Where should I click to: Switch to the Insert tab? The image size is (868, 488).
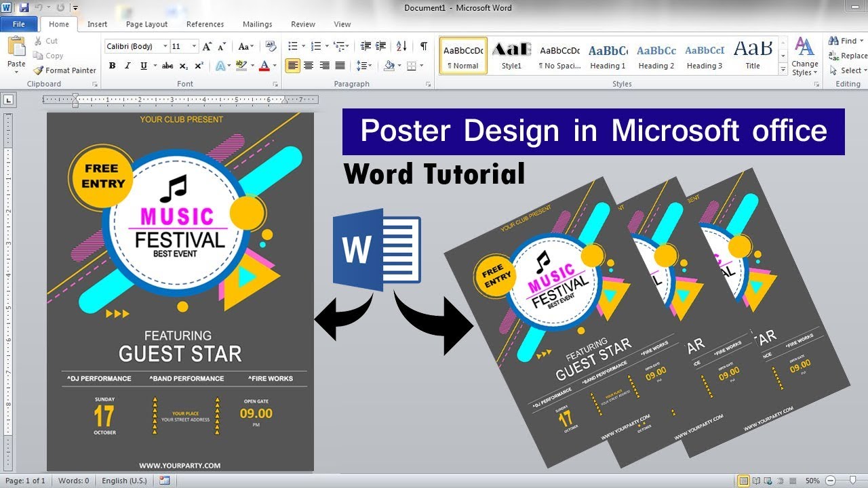[97, 24]
